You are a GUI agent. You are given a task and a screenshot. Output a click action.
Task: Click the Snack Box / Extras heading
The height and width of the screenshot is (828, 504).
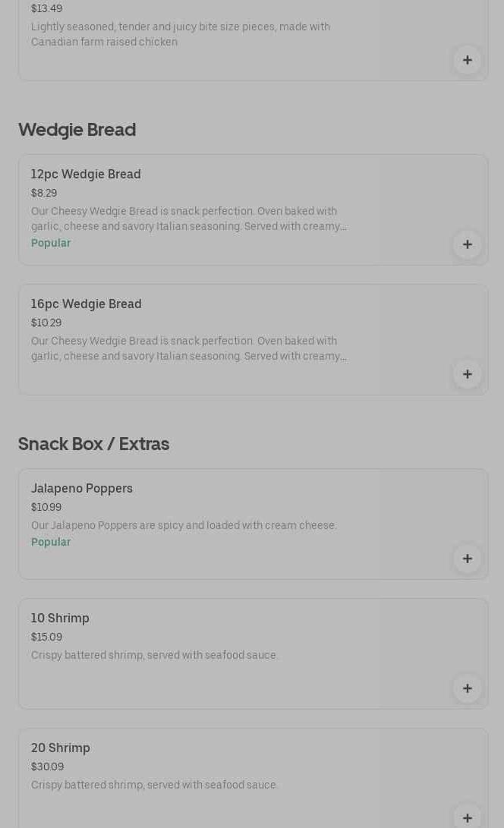pyautogui.click(x=93, y=444)
